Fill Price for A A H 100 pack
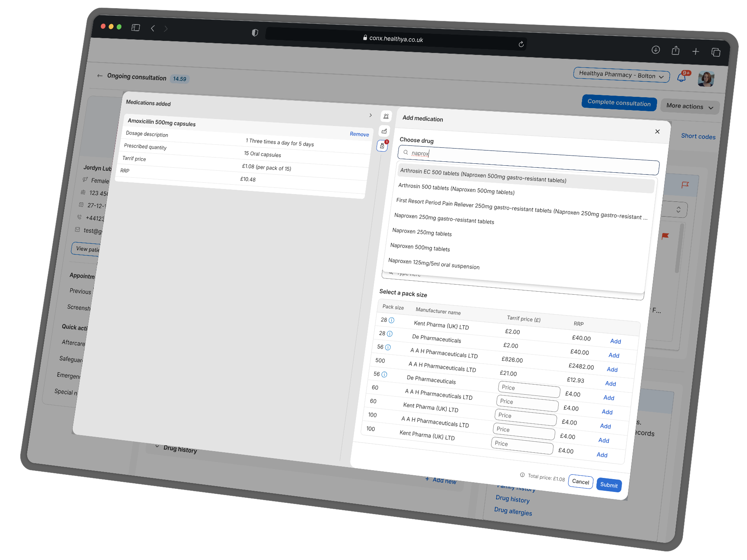The height and width of the screenshot is (560, 747). tap(524, 431)
